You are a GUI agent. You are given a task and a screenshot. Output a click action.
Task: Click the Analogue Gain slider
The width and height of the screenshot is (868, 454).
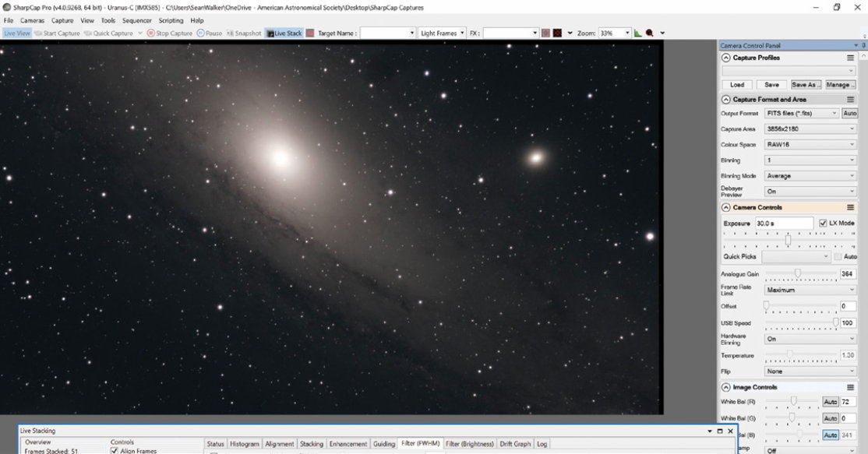pyautogui.click(x=801, y=274)
